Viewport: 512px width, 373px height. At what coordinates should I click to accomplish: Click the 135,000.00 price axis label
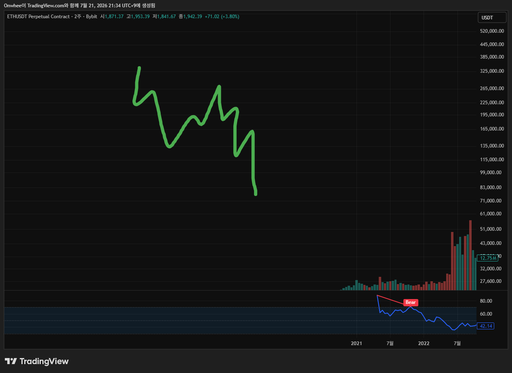[x=492, y=146]
